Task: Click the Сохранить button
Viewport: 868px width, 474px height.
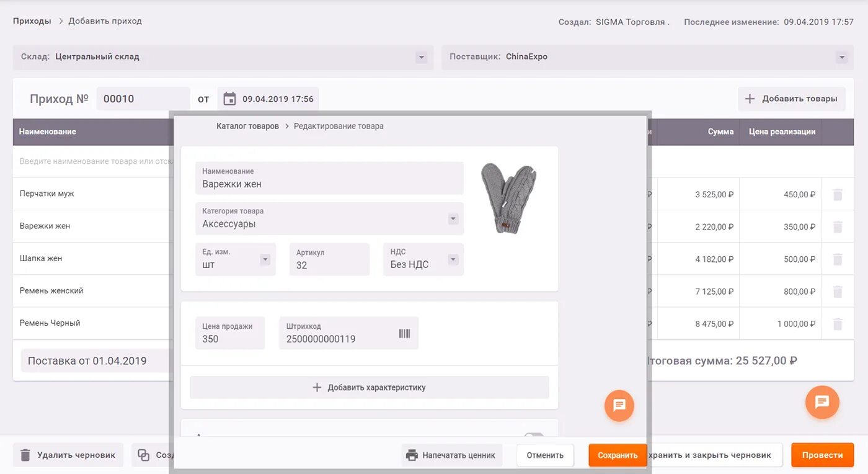Action: (x=618, y=455)
